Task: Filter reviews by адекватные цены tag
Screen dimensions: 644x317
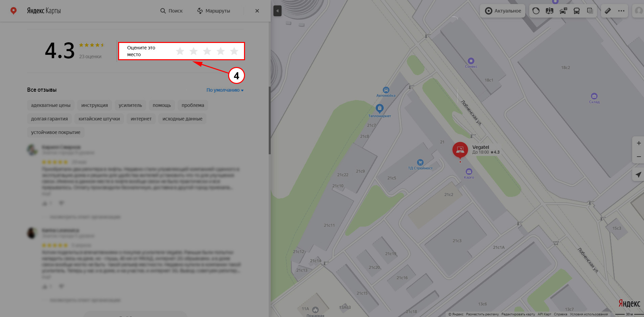Action: (51, 105)
